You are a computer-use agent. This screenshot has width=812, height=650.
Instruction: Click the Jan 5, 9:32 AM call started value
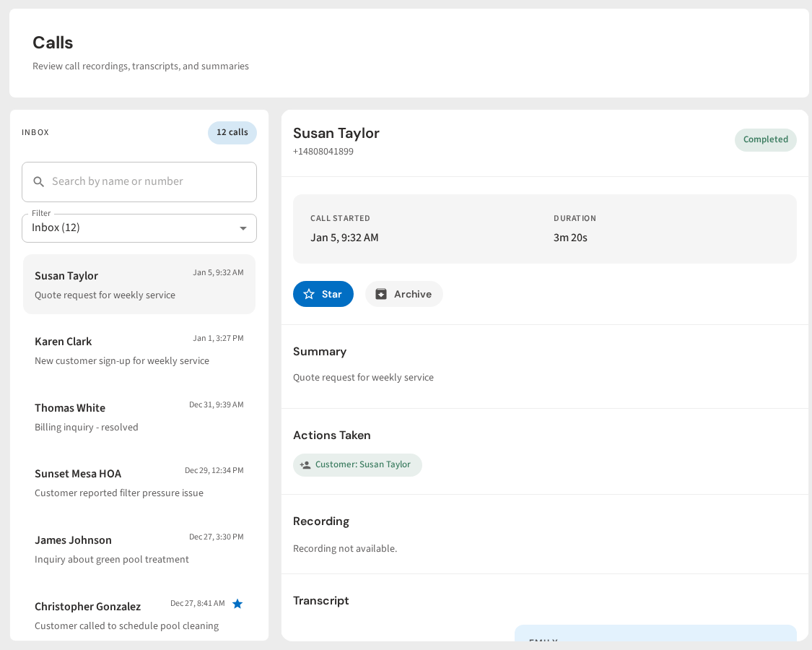(x=344, y=238)
